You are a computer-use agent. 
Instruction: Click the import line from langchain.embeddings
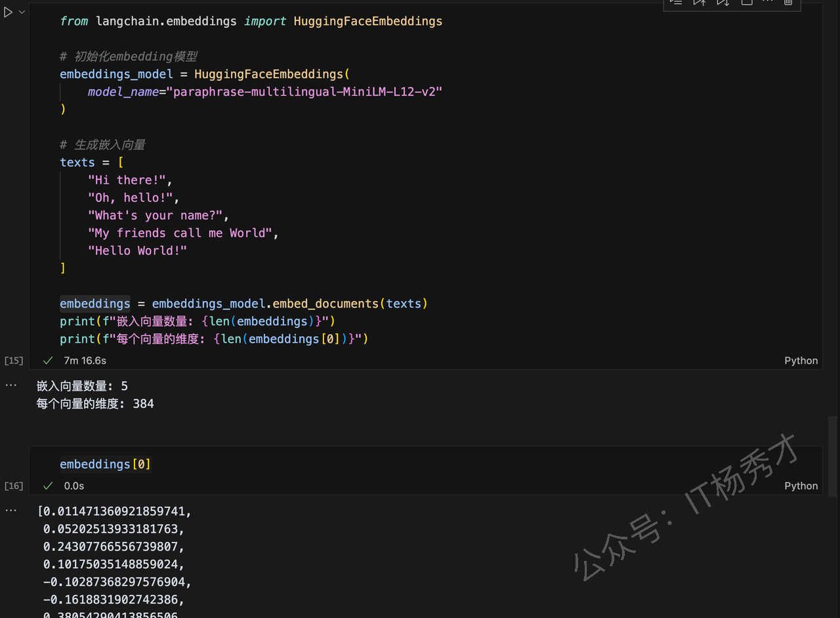tap(251, 21)
